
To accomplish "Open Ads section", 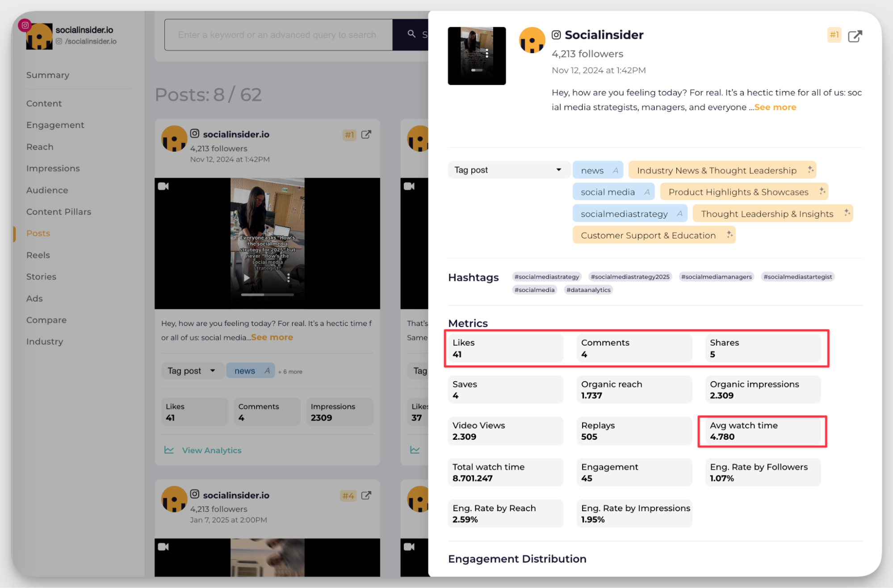I will point(34,298).
